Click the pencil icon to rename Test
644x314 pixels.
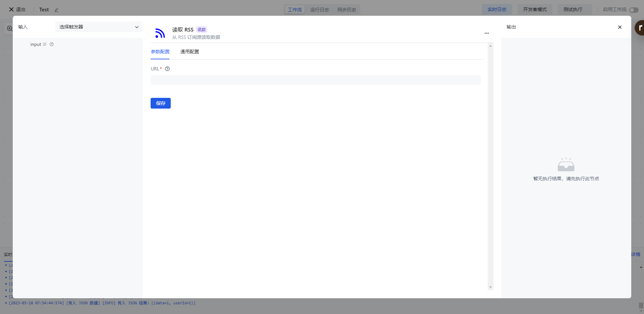pyautogui.click(x=57, y=10)
